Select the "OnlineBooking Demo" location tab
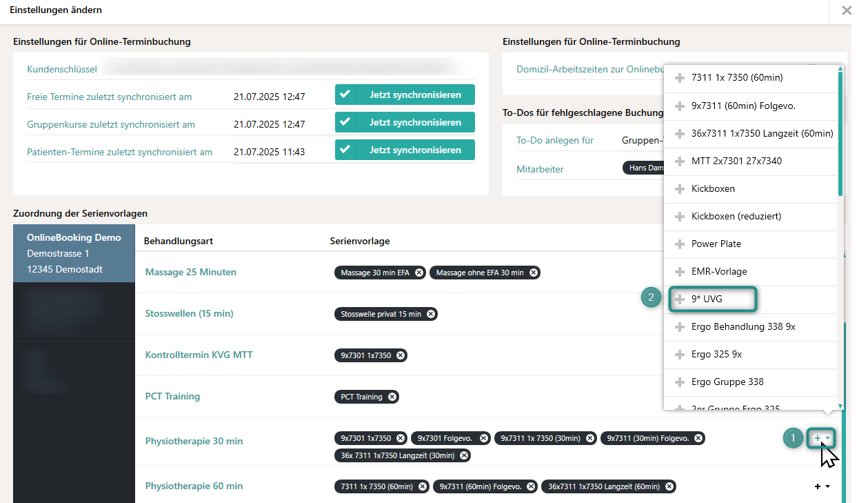Image resolution: width=868 pixels, height=503 pixels. [x=74, y=253]
